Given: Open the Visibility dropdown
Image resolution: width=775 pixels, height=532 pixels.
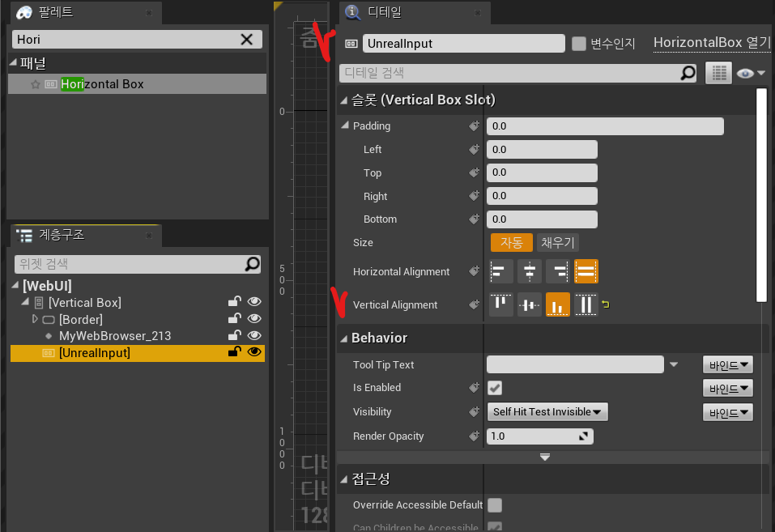Looking at the screenshot, I should (x=547, y=411).
